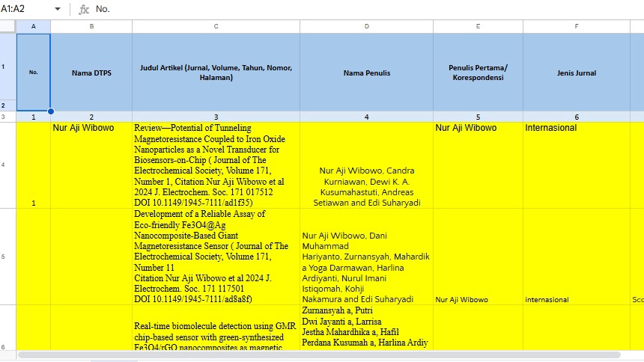Select the Internasional cell in row 4
The image size is (644, 362).
click(x=577, y=128)
